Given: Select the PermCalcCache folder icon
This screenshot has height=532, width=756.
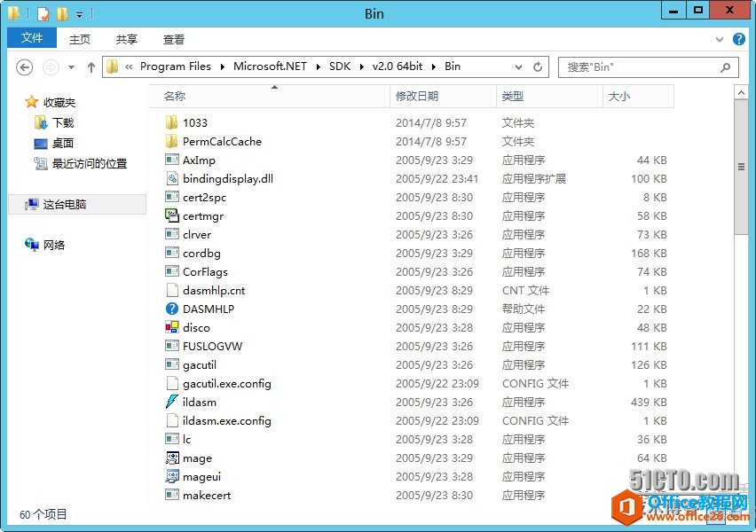Looking at the screenshot, I should (x=171, y=141).
